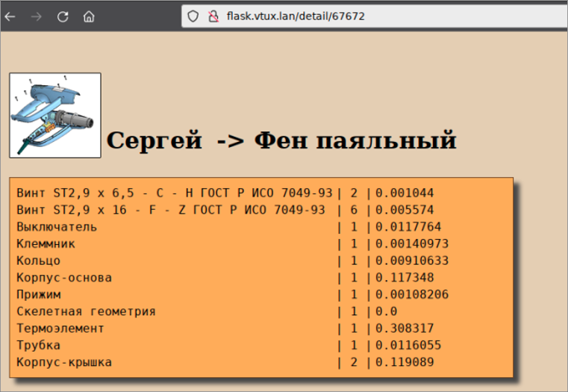Screen dimensions: 568x392
Task: Click the 'Корпус-основа' part entry
Action: (64, 278)
